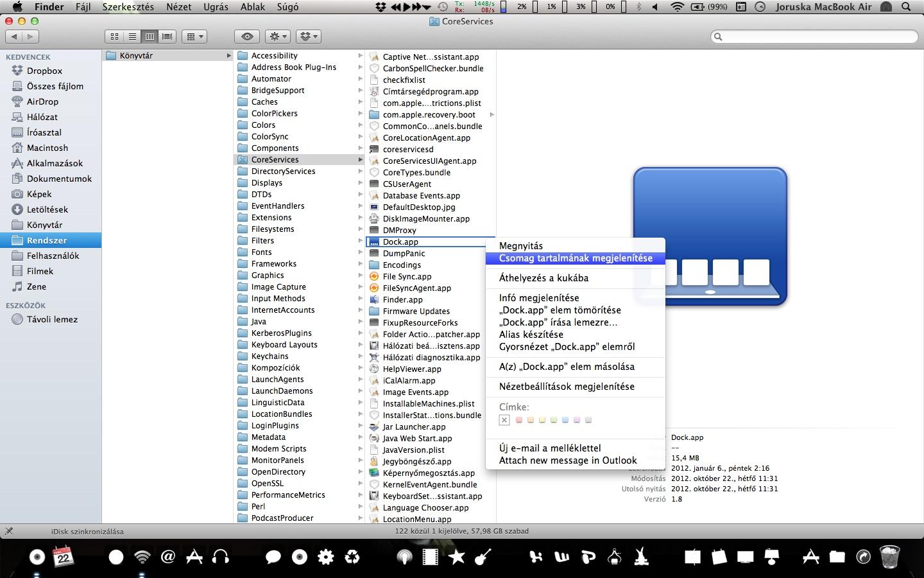Image resolution: width=924 pixels, height=578 pixels.
Task: Click the guitar icon in the Dock
Action: click(483, 556)
